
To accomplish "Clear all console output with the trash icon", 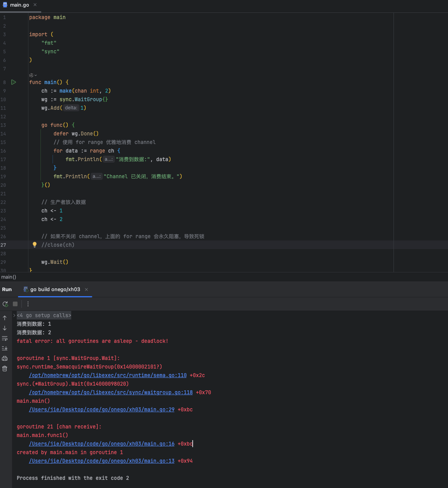I will pos(5,369).
